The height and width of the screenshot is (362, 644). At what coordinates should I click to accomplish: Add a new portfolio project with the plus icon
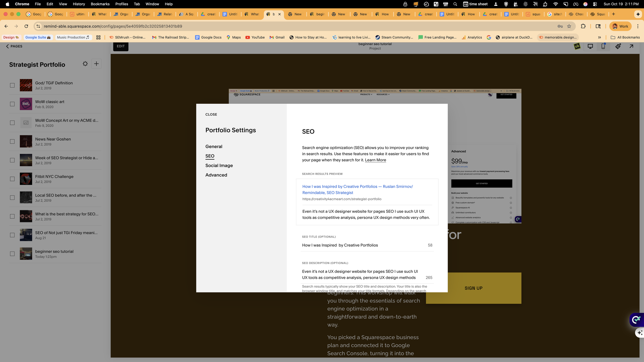click(96, 64)
